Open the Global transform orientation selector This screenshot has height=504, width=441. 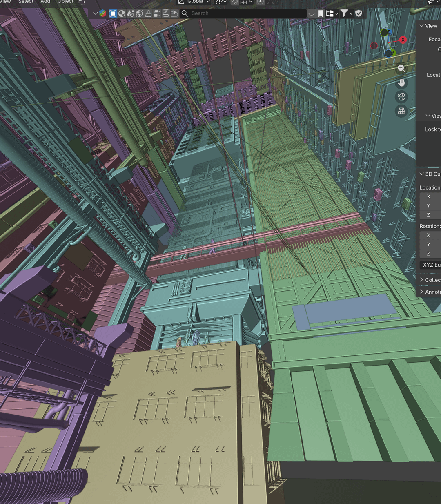pos(195,2)
